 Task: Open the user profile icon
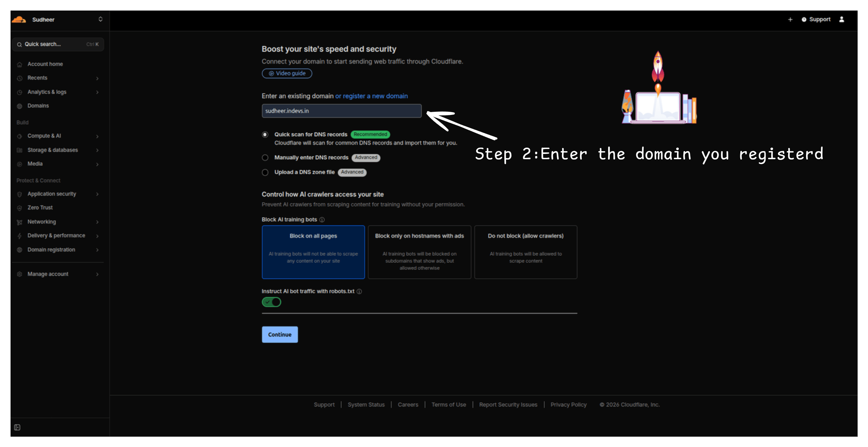coord(842,19)
